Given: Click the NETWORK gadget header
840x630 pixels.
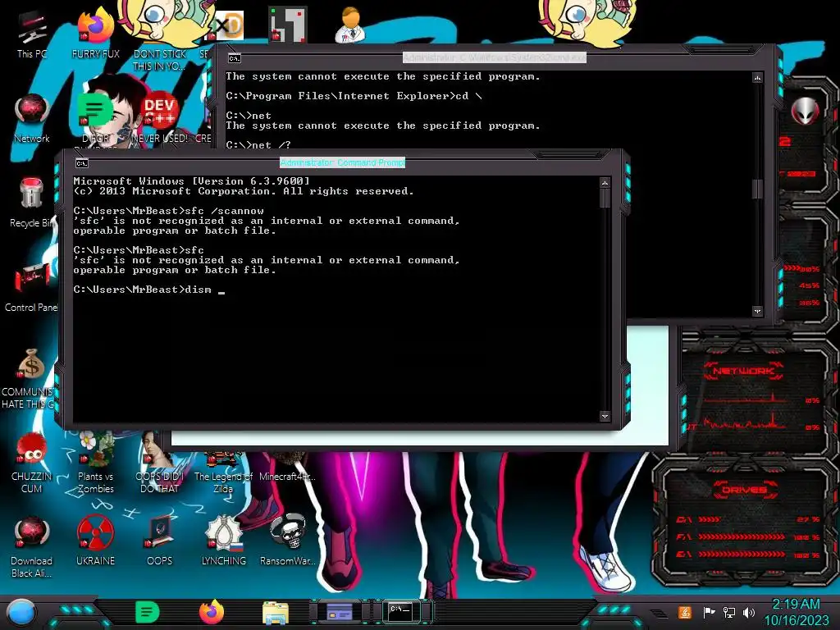Looking at the screenshot, I should point(743,371).
